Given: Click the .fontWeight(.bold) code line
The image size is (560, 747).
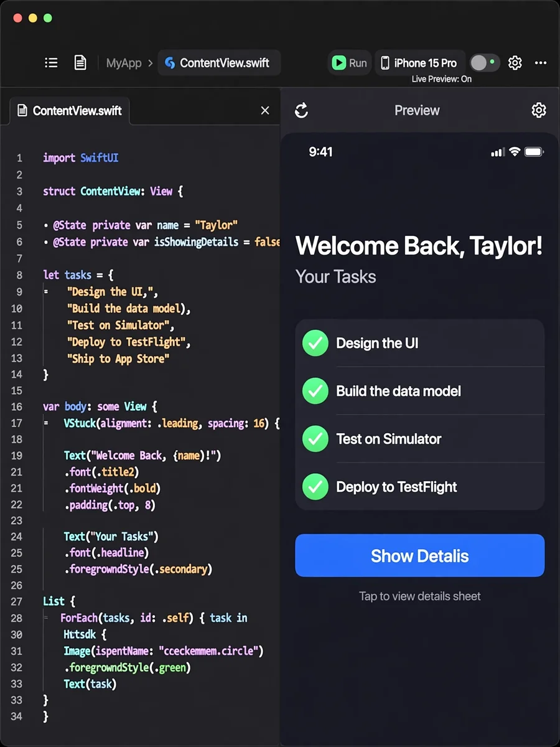Looking at the screenshot, I should (112, 488).
